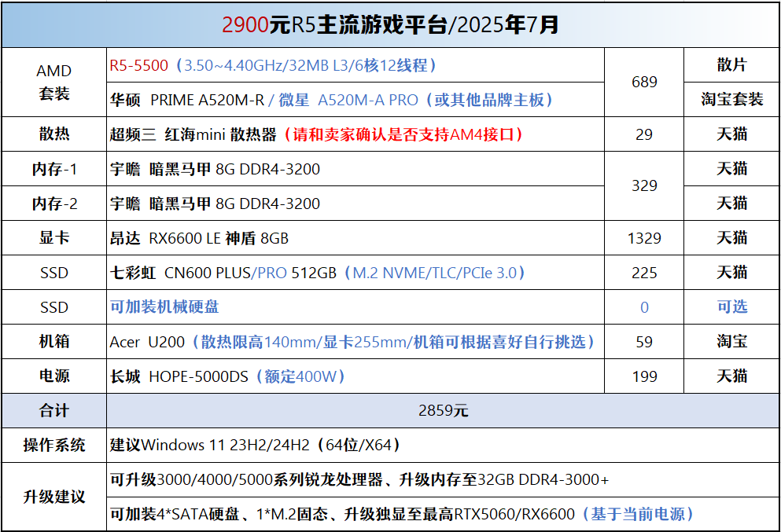Click the title "2900元R5主流游戏平台/2025年7月"

(x=390, y=25)
